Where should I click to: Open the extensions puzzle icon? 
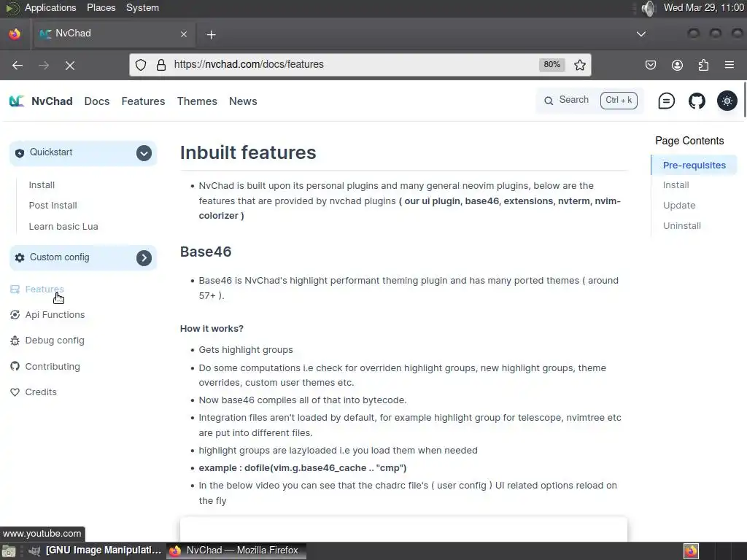[703, 65]
